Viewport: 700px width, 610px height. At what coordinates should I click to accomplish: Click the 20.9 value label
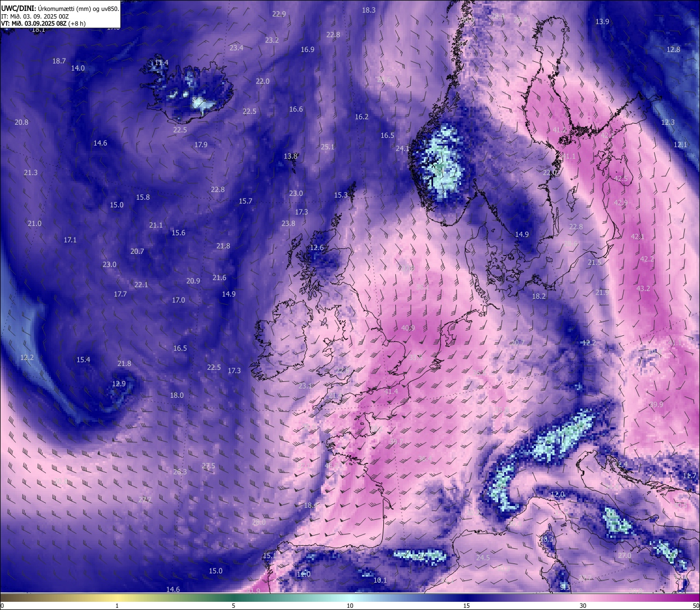(193, 281)
